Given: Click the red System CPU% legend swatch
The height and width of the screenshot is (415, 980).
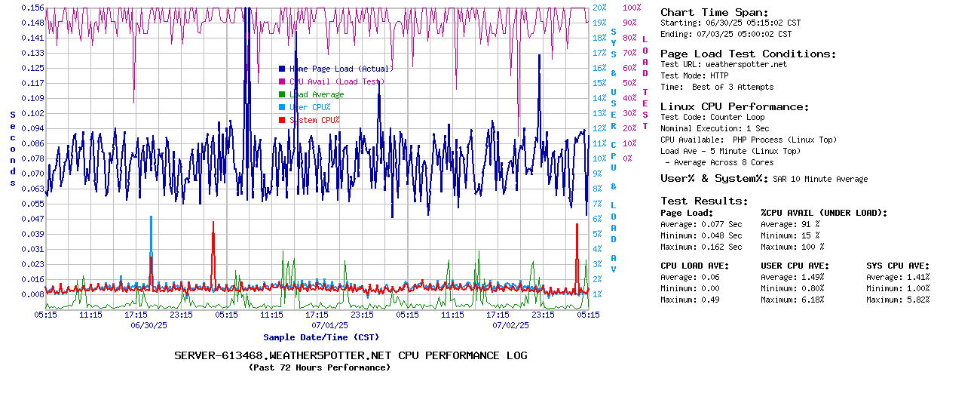Looking at the screenshot, I should click(282, 120).
